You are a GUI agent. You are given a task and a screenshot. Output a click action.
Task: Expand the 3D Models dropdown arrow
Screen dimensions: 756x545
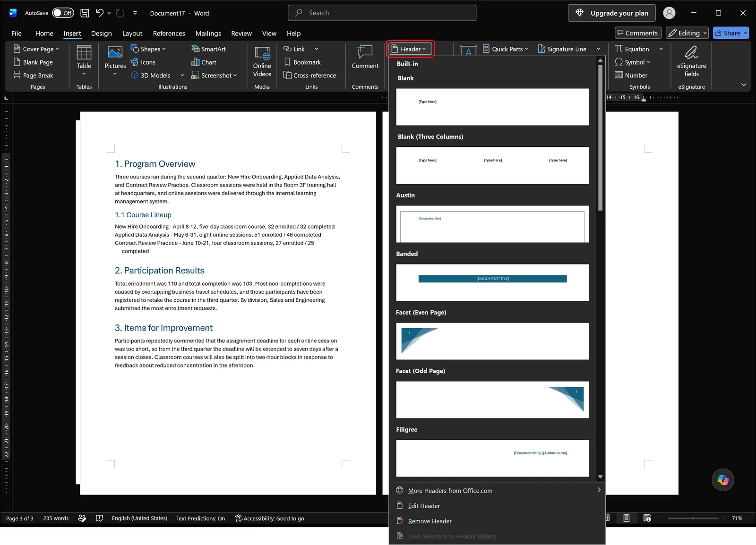tap(182, 76)
